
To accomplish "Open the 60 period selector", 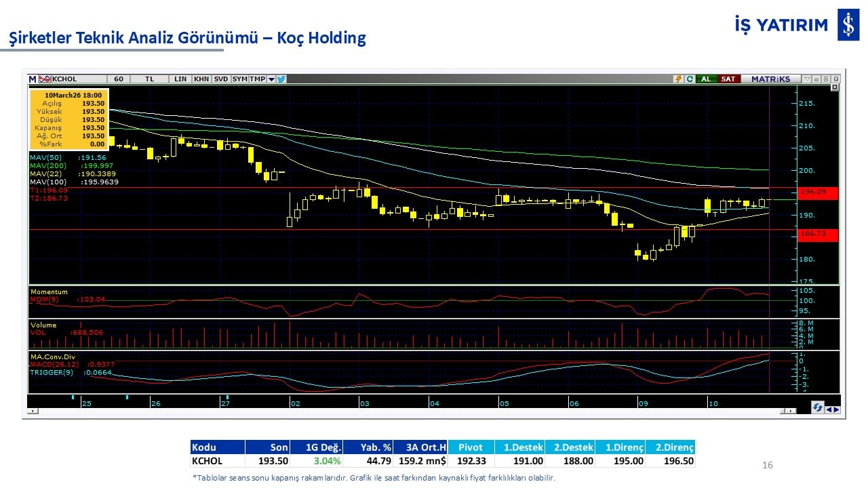I will [x=119, y=79].
